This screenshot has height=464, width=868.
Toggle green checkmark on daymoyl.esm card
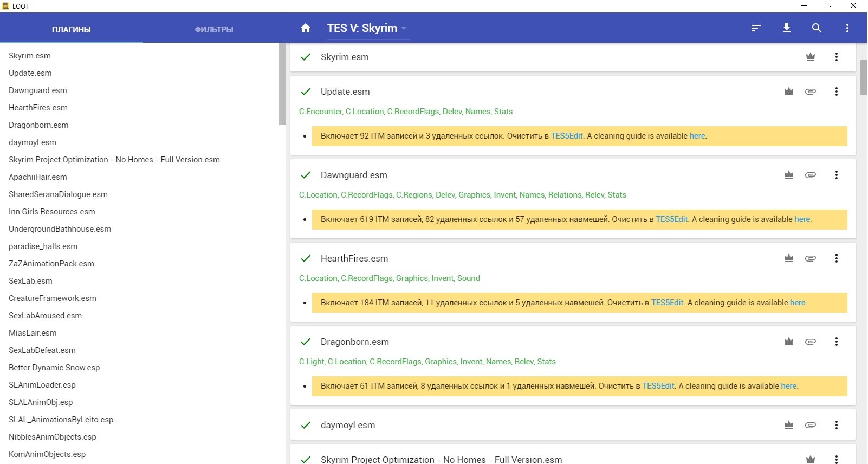[306, 425]
